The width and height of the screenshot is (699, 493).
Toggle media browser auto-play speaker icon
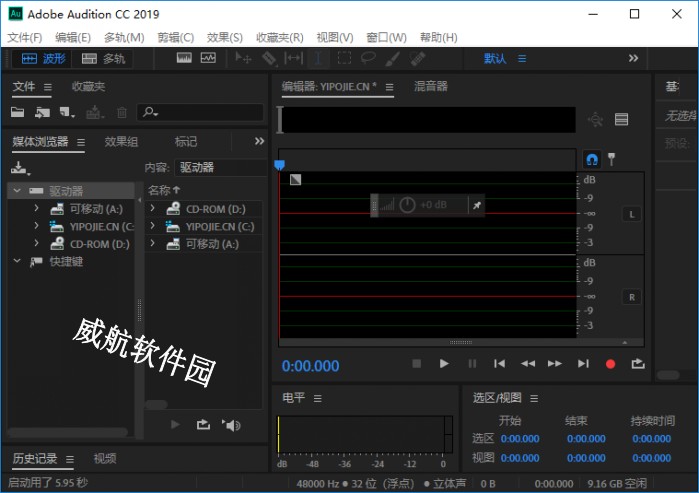[x=231, y=425]
